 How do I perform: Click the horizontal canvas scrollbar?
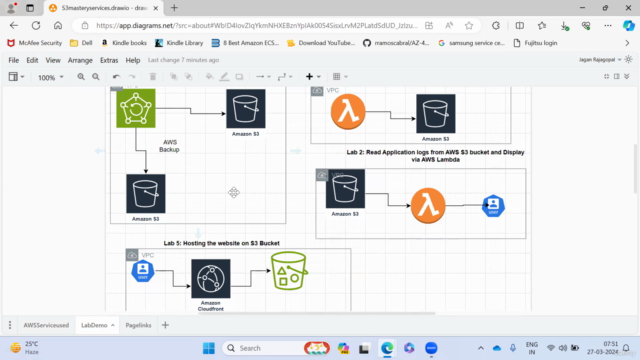tap(316, 313)
